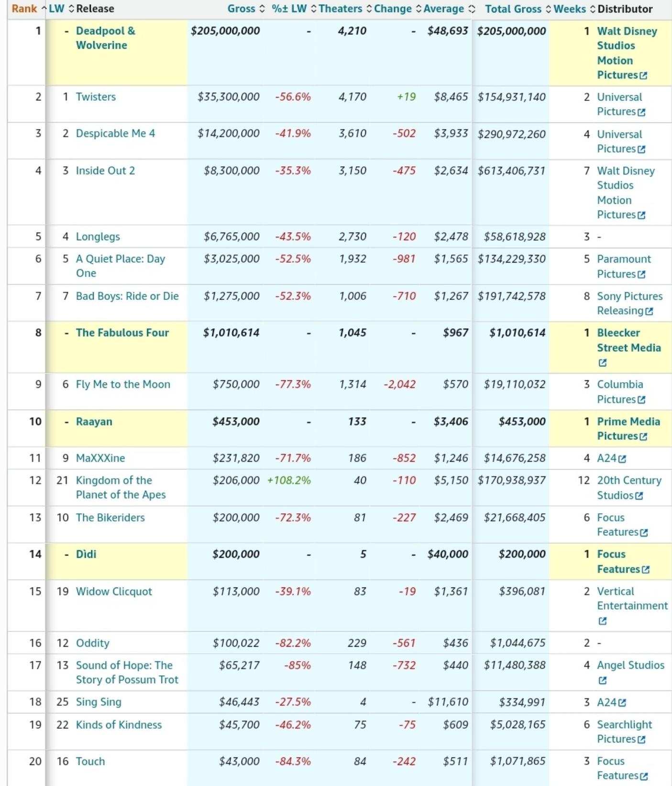This screenshot has height=786, width=672.
Task: Open Oddity release link
Action: [92, 643]
